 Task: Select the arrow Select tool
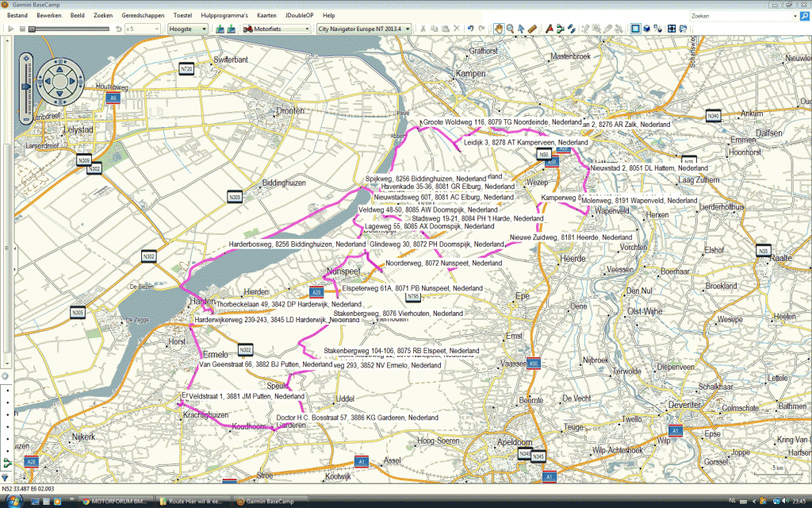point(521,29)
